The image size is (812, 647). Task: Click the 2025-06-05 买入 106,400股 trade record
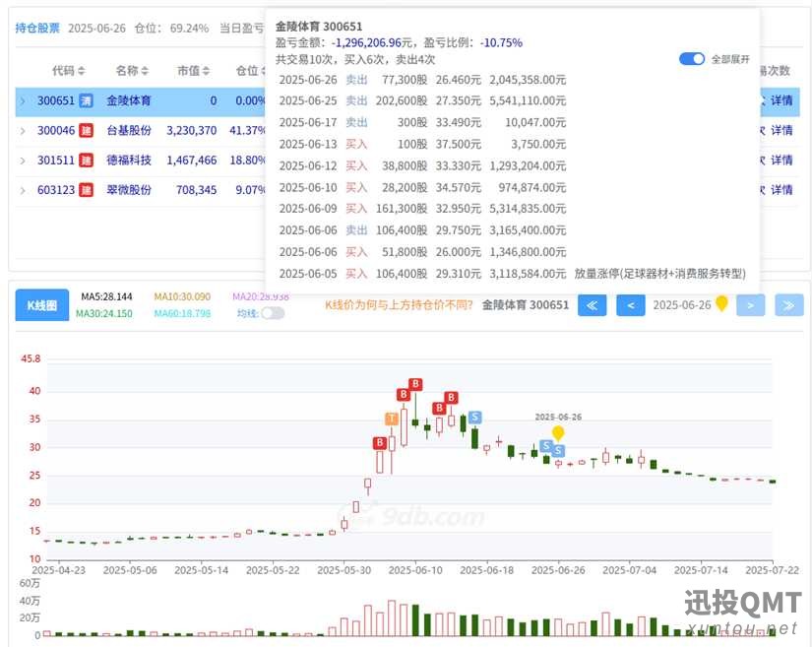click(422, 274)
